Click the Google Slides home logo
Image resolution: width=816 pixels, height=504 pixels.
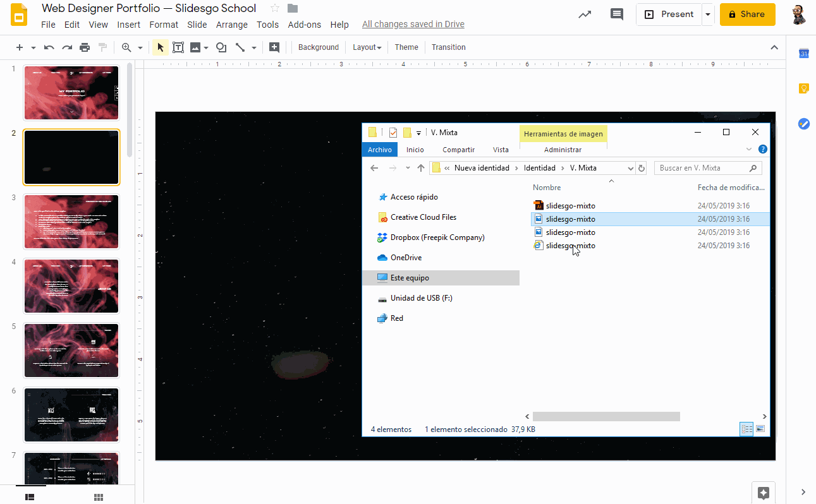click(19, 15)
